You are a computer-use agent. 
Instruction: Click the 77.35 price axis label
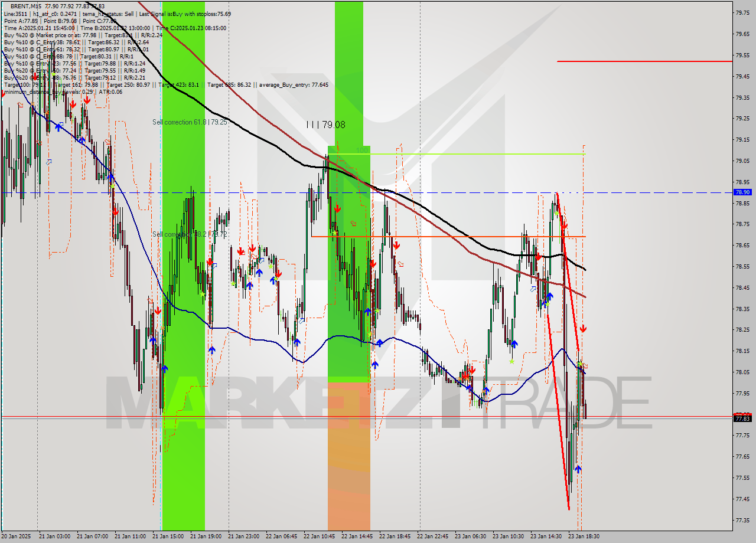coord(742,520)
